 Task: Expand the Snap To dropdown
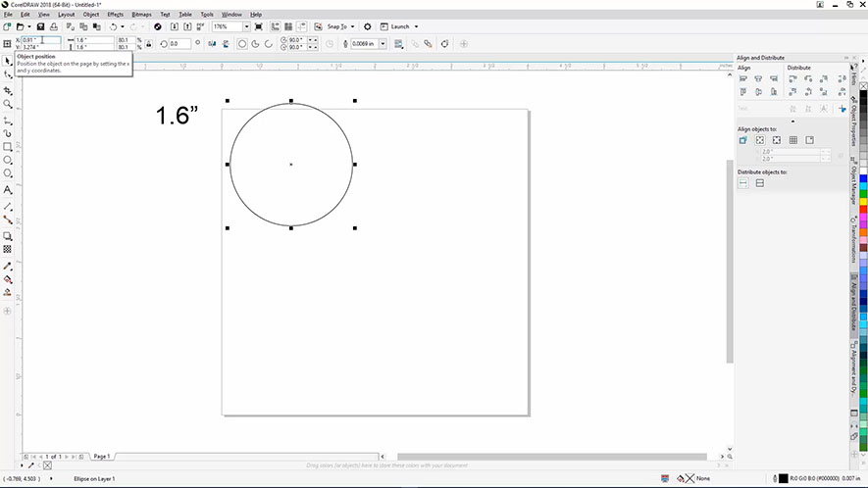tap(334, 26)
